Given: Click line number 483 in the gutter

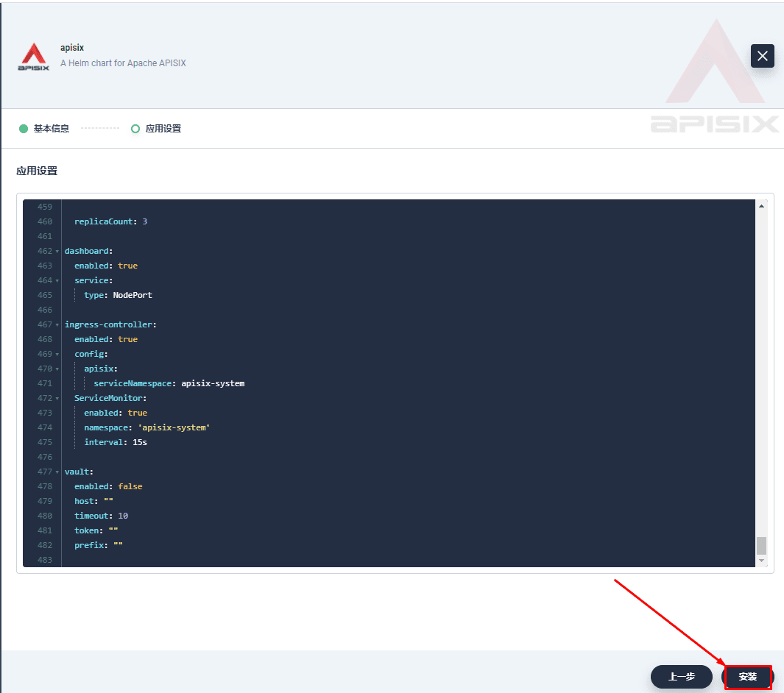Looking at the screenshot, I should [44, 560].
